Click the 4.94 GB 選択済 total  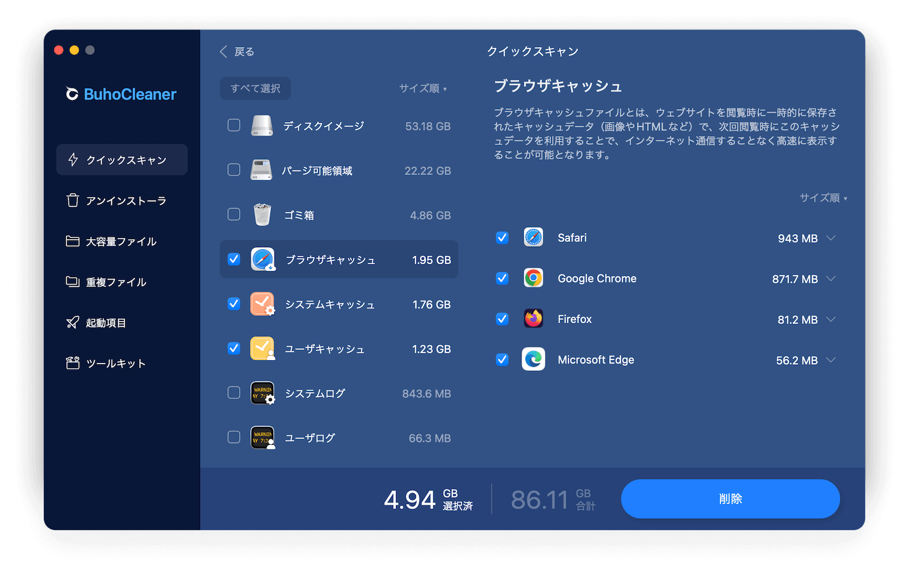pyautogui.click(x=428, y=499)
